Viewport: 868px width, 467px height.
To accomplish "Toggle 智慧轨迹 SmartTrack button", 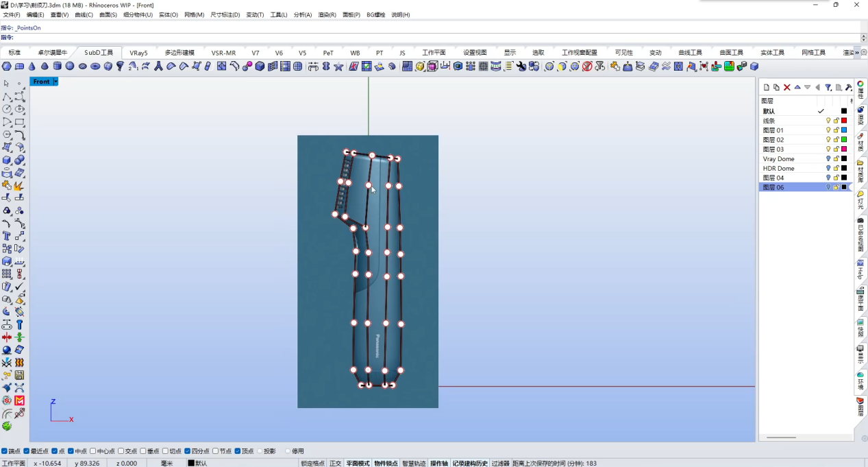I will pos(414,463).
